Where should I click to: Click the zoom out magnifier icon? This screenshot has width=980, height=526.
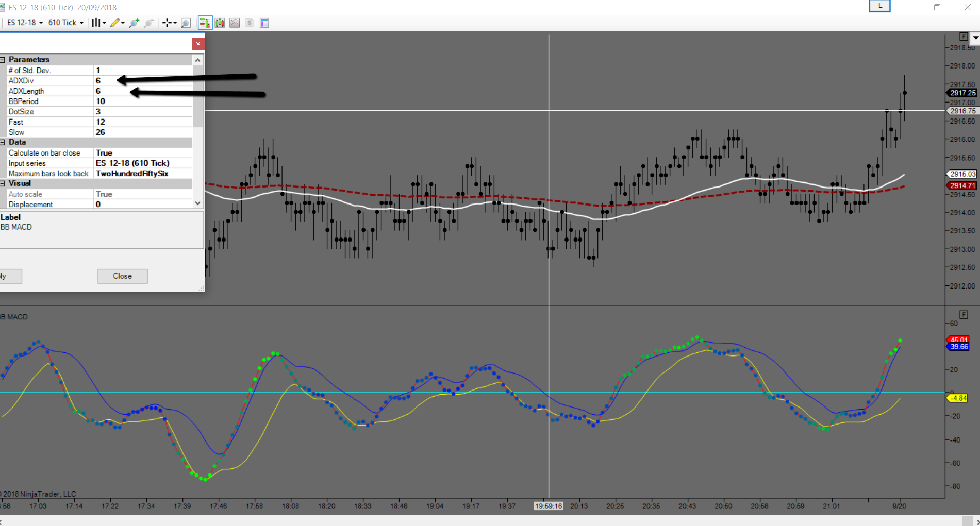click(x=149, y=23)
